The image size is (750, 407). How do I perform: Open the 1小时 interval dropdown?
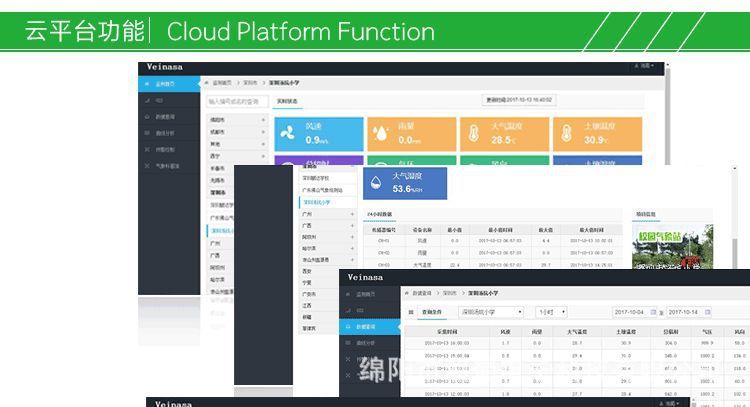pos(551,312)
